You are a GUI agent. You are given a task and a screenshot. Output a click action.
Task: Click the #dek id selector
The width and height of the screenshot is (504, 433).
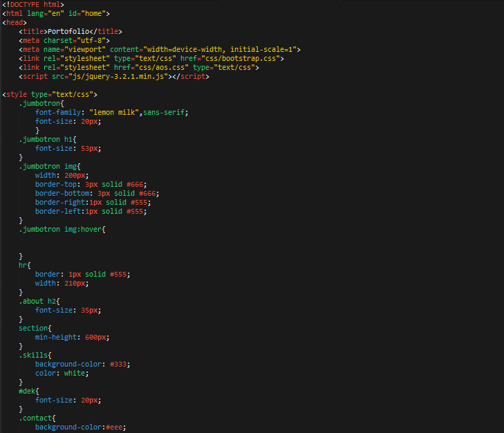(28, 391)
